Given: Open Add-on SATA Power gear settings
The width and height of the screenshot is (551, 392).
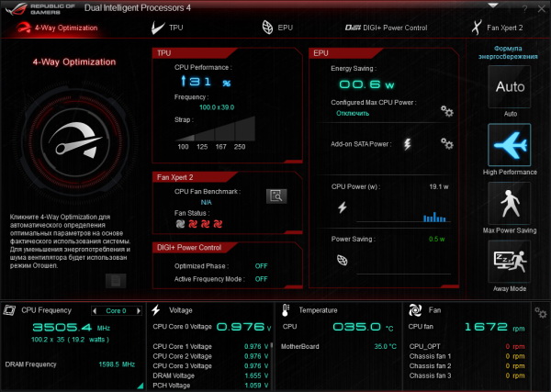Looking at the screenshot, I should (x=447, y=143).
